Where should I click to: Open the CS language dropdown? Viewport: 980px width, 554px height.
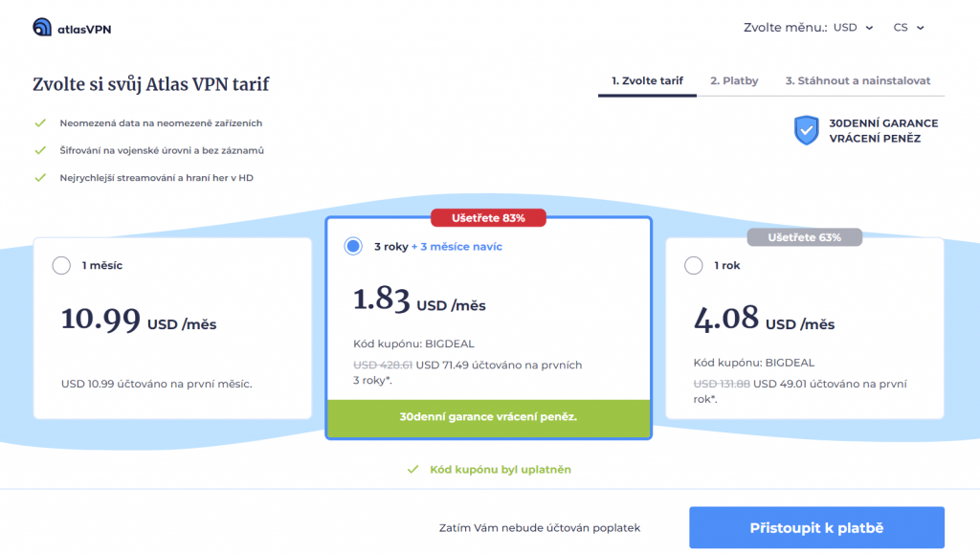[908, 28]
